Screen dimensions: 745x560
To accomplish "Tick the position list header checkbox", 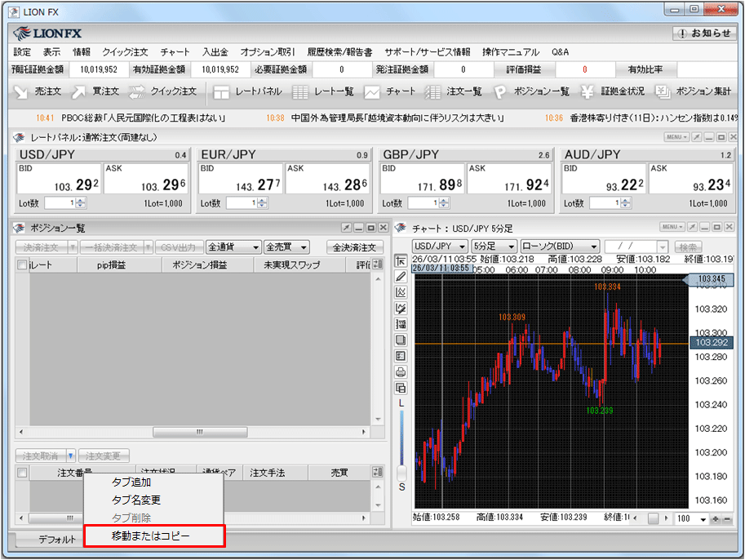I will (x=22, y=264).
